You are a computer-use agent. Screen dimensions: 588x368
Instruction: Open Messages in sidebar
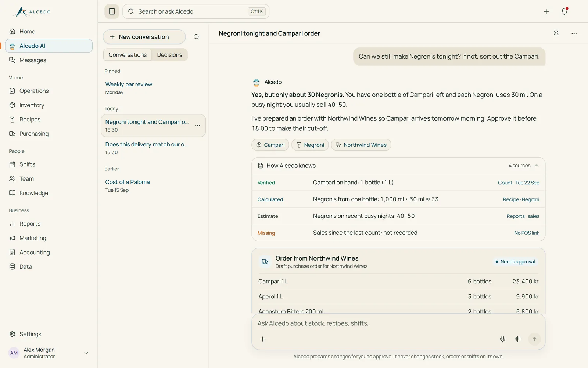point(49,60)
